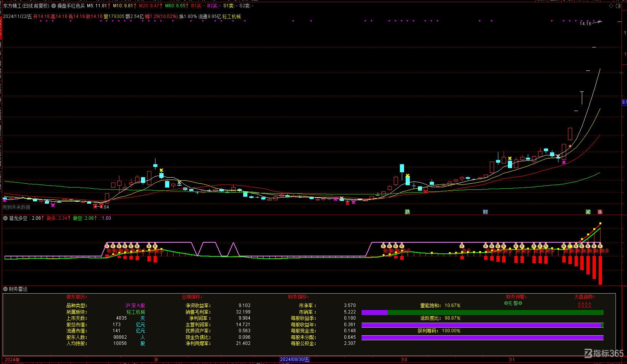Click the 量179305 volume value

pos(114,16)
